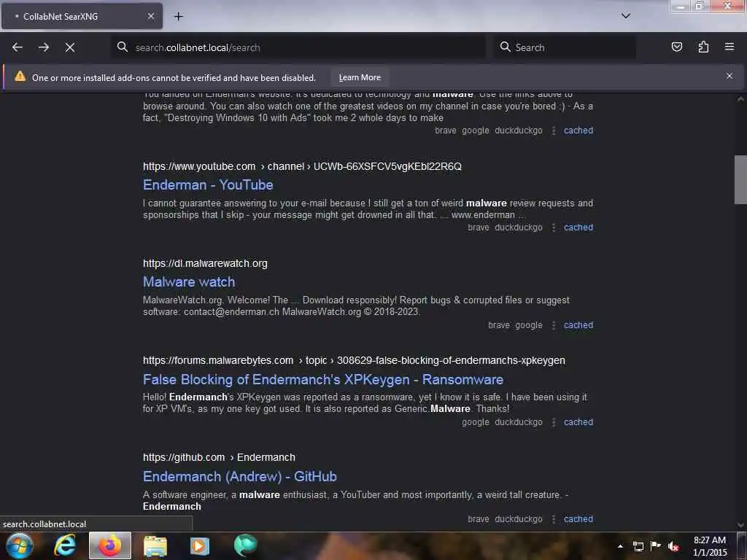
Task: Click page scrollbar thumb
Action: (x=740, y=179)
